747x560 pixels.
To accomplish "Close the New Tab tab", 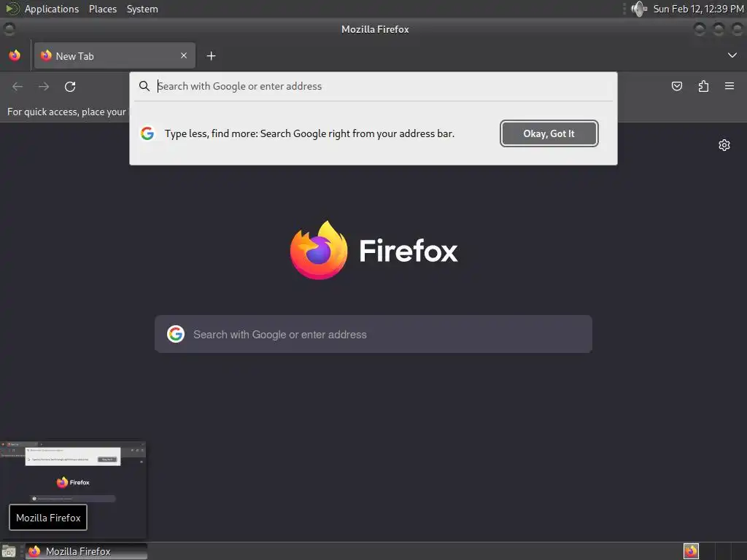I will point(183,55).
